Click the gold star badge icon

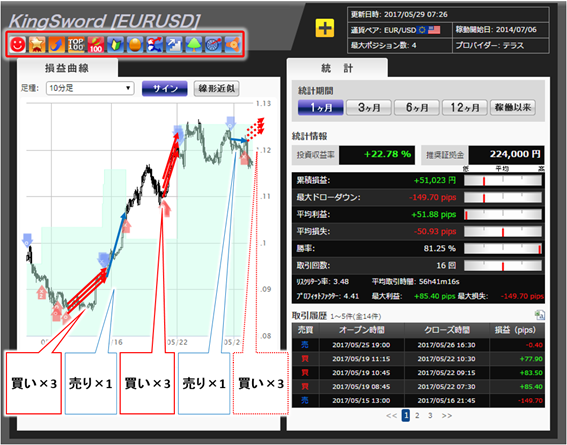coord(37,45)
